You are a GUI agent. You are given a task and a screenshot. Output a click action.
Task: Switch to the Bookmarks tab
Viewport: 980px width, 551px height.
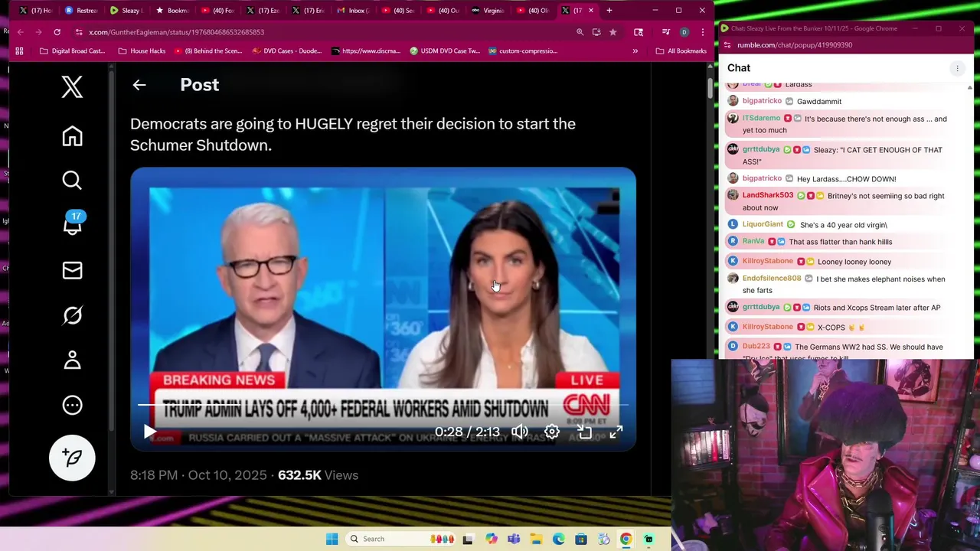coord(171,11)
